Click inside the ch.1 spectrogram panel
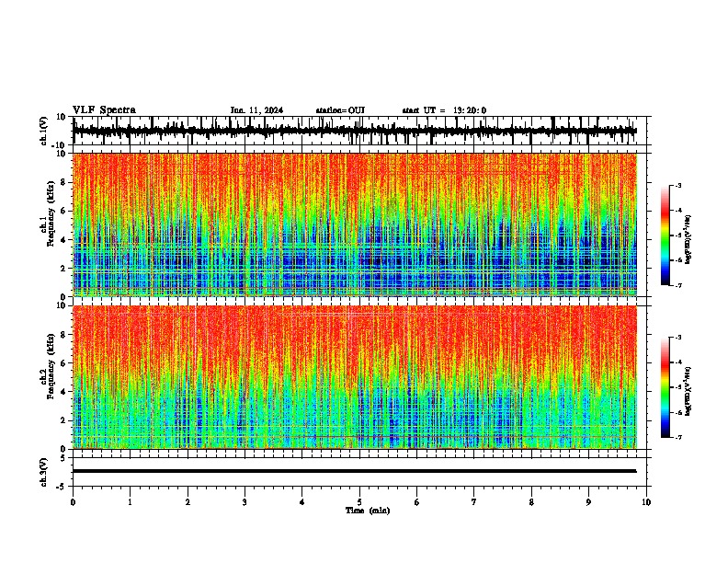The height and width of the screenshot is (563, 728). point(355,224)
